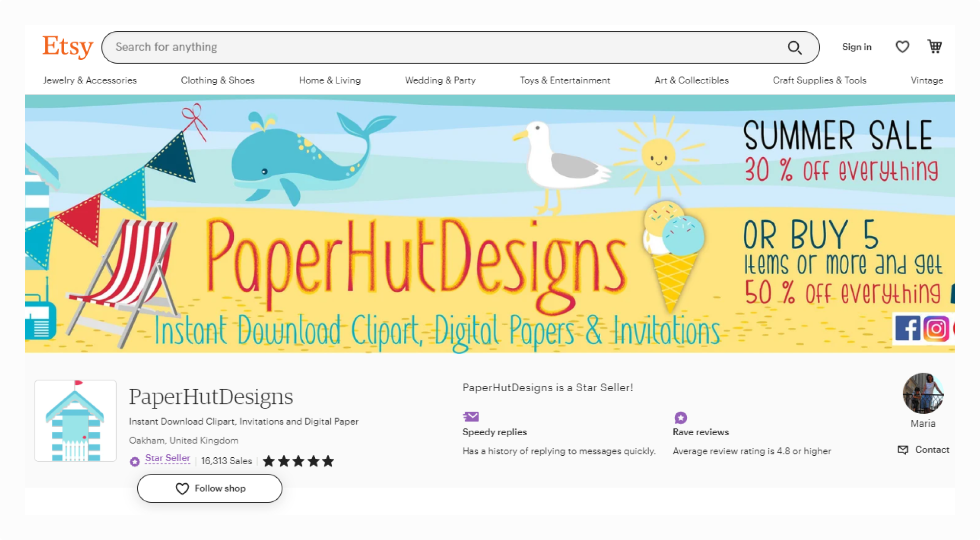Click 'Has a history of replying to messages quickly.'
This screenshot has height=540, width=980.
(559, 451)
